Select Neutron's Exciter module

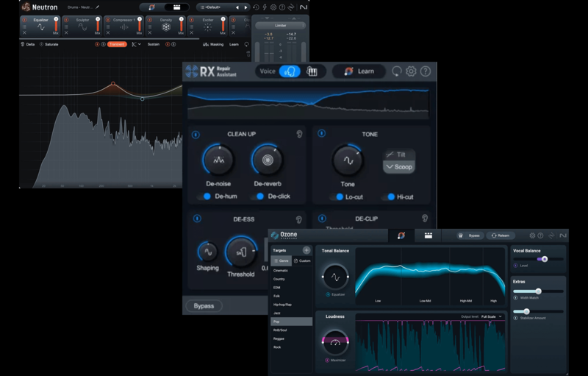(207, 26)
